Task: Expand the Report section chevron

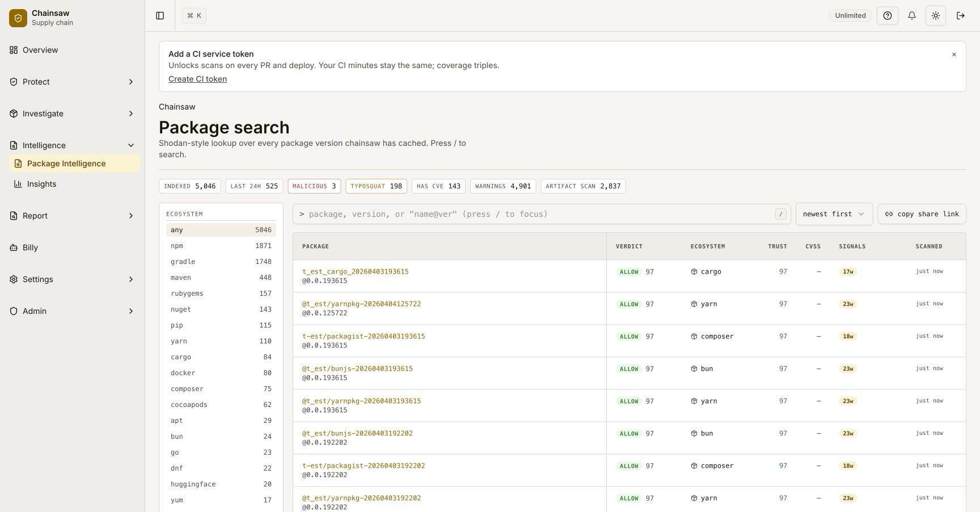Action: tap(131, 216)
